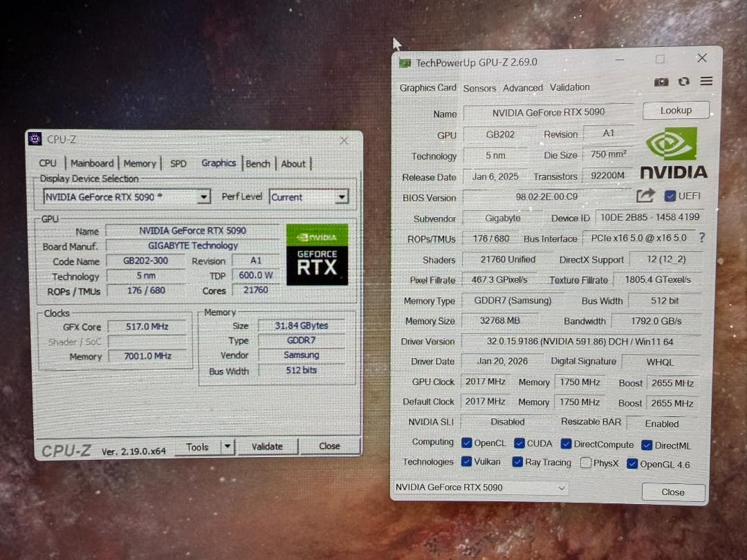Switch to the Mainboard tab
The width and height of the screenshot is (747, 560).
(x=92, y=163)
